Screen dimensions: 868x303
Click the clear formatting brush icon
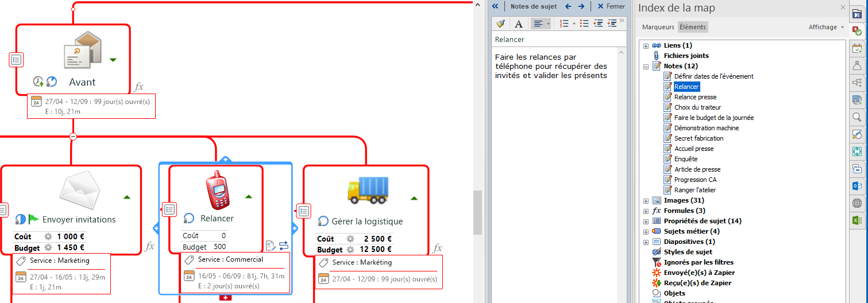pos(500,24)
